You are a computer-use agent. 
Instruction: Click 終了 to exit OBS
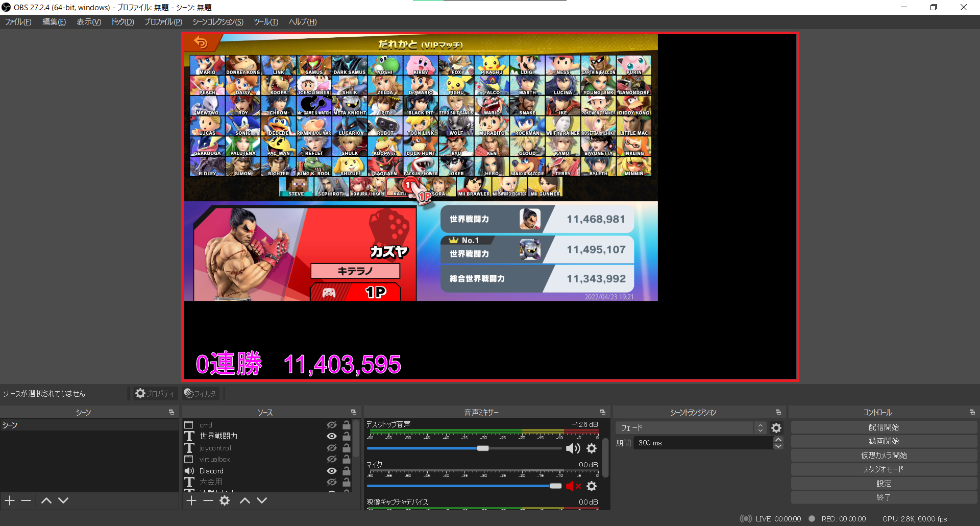(x=884, y=497)
